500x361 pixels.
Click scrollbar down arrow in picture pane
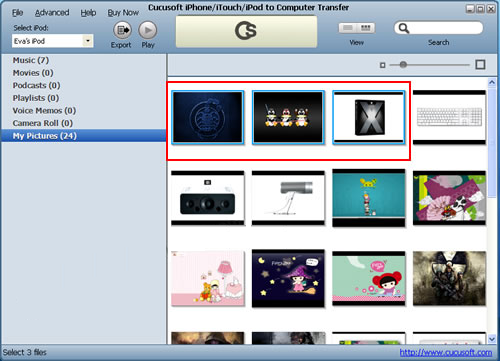pos(492,339)
